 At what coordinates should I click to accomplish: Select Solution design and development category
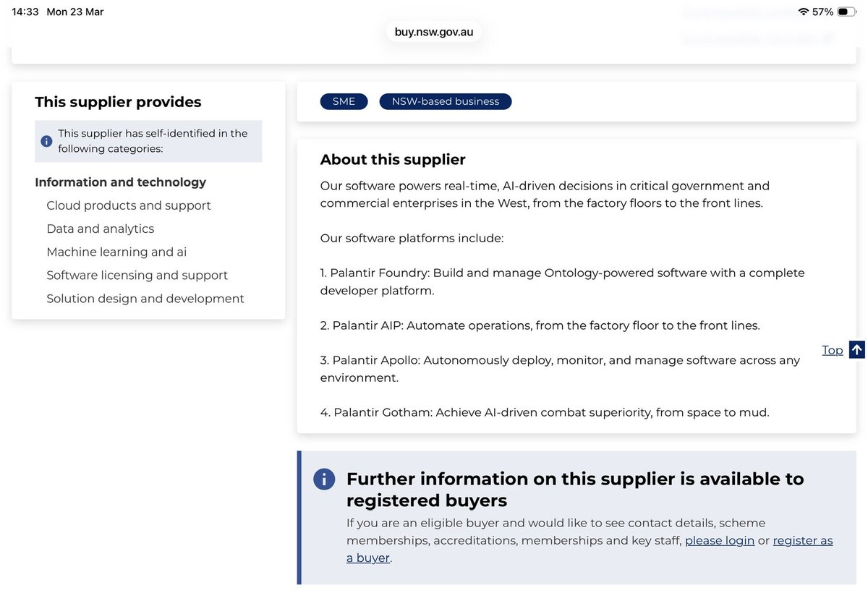[x=145, y=298]
